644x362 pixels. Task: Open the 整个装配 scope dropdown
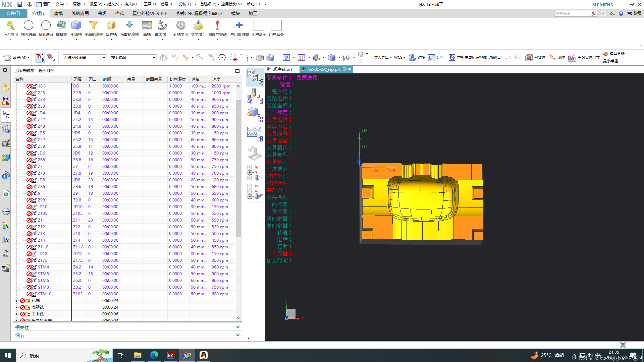(133, 58)
